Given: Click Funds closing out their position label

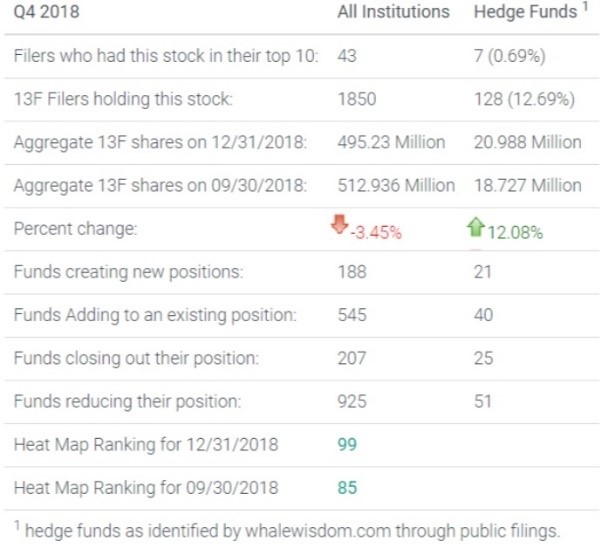Looking at the screenshot, I should pos(136,358).
